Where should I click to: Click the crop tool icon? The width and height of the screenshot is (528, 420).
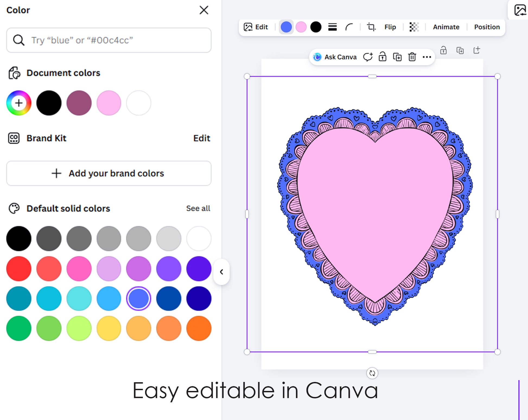[x=371, y=27]
